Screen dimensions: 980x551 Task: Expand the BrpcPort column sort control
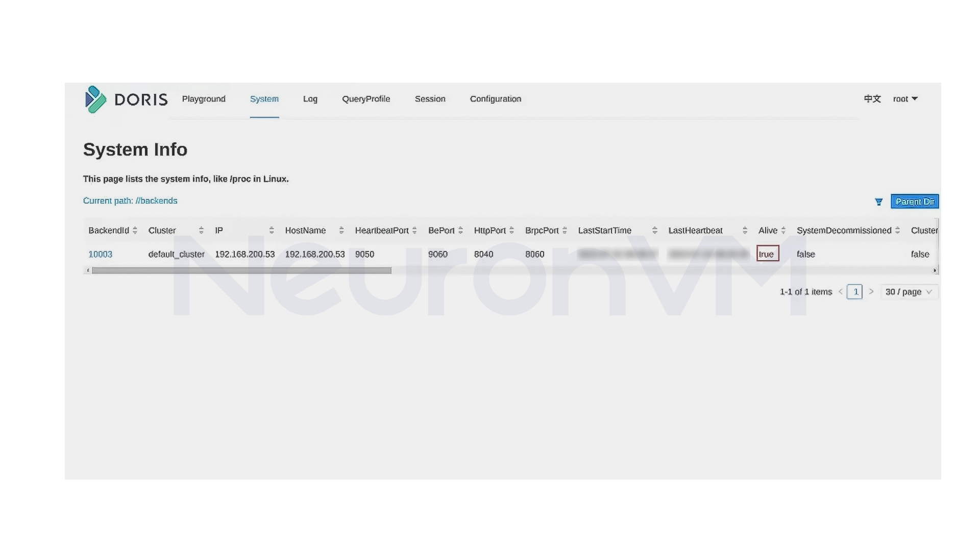click(564, 231)
